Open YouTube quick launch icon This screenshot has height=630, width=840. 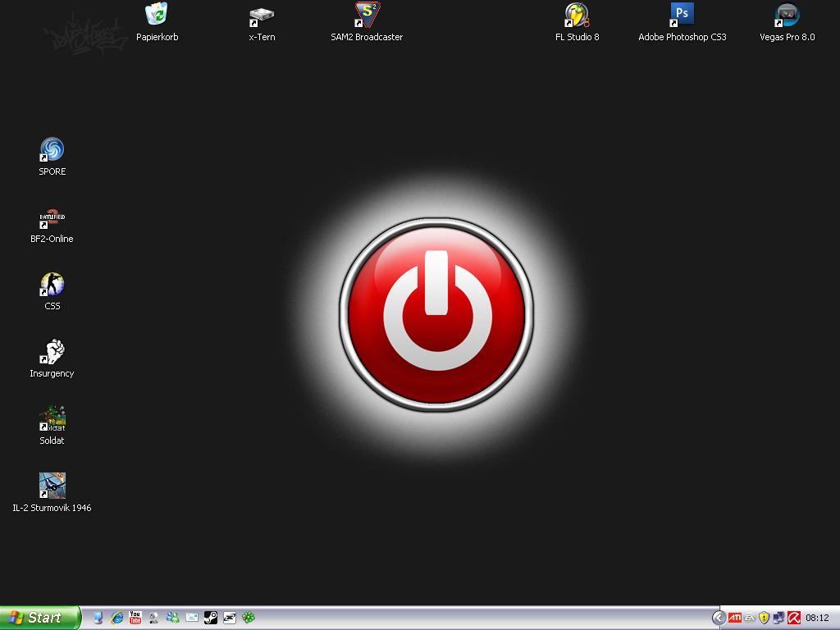click(135, 618)
